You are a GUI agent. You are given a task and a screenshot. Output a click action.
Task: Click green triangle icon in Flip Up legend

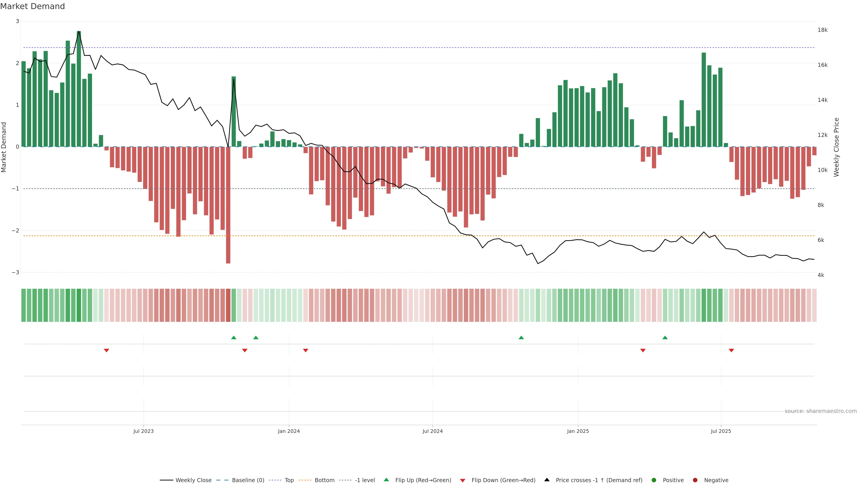(387, 480)
